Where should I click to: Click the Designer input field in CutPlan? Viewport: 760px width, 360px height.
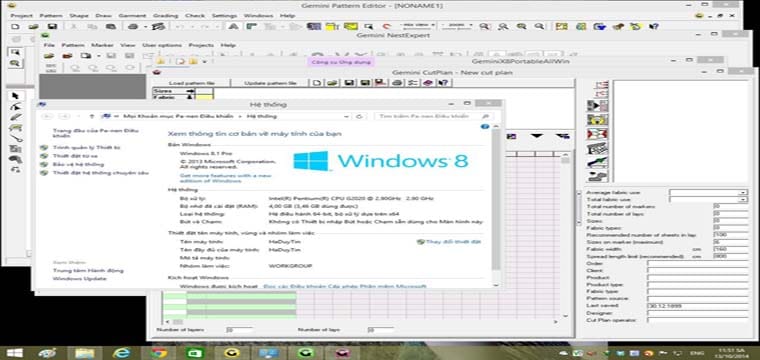tap(697, 313)
